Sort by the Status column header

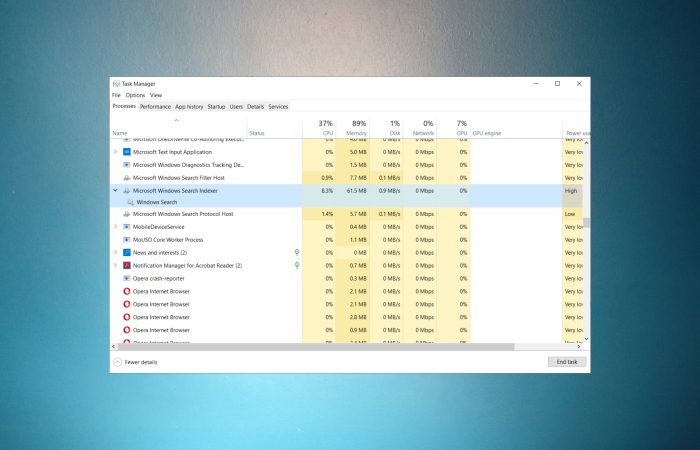[275, 129]
